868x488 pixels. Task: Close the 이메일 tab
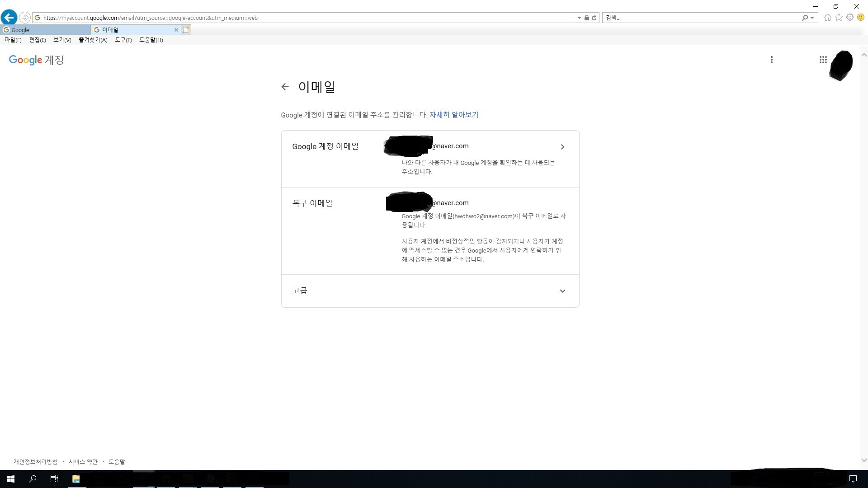[x=176, y=30]
